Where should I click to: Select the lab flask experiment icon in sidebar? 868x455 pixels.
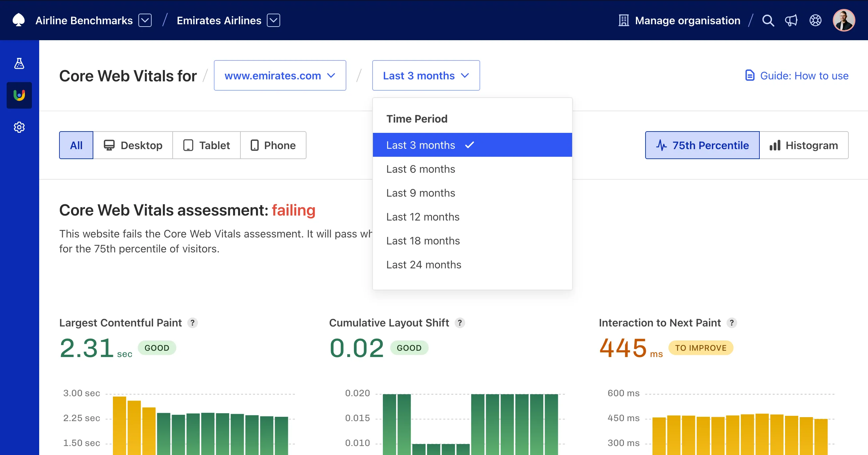pyautogui.click(x=19, y=63)
